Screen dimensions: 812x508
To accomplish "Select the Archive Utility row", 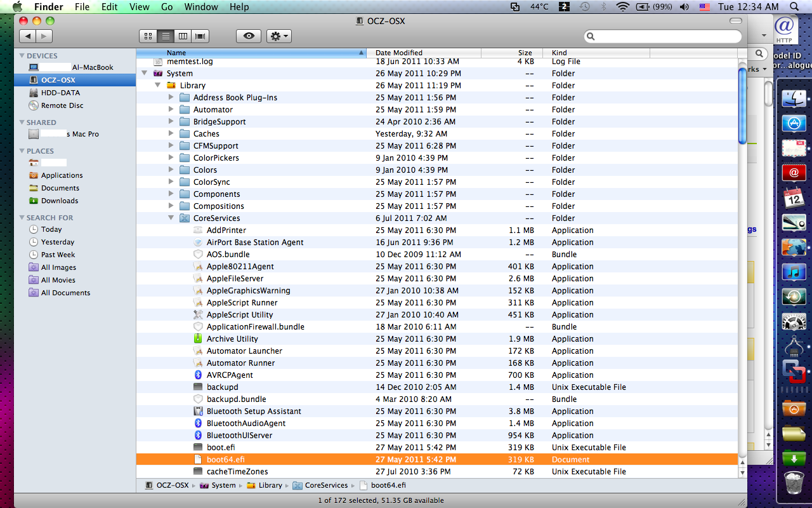I will (437, 338).
